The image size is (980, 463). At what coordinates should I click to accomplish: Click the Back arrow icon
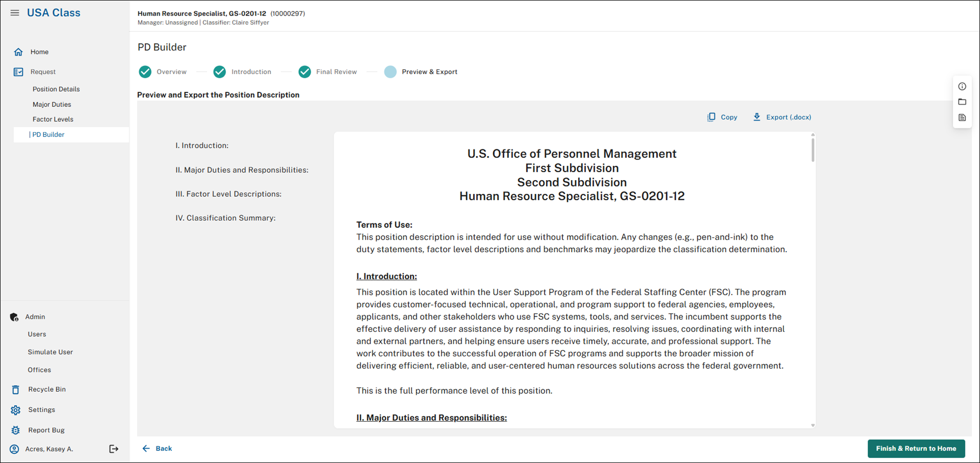pyautogui.click(x=146, y=448)
